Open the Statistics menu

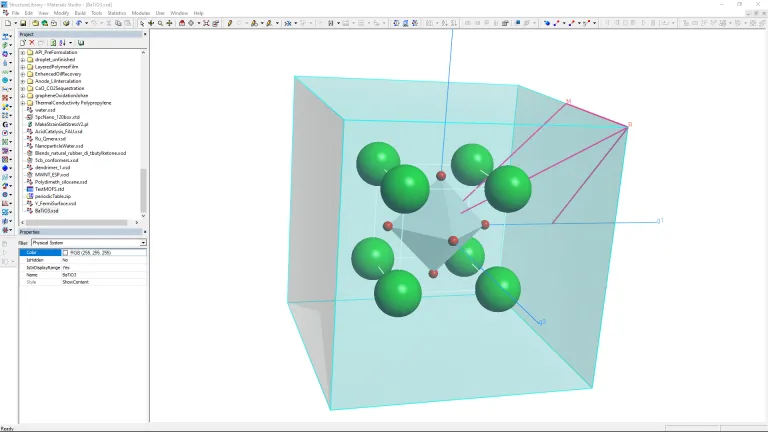[x=117, y=13]
